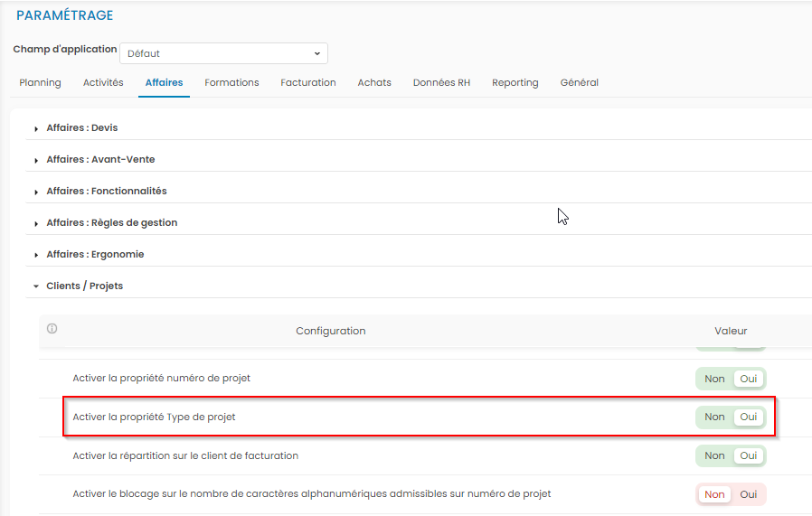Select the Facturation tab

click(308, 83)
